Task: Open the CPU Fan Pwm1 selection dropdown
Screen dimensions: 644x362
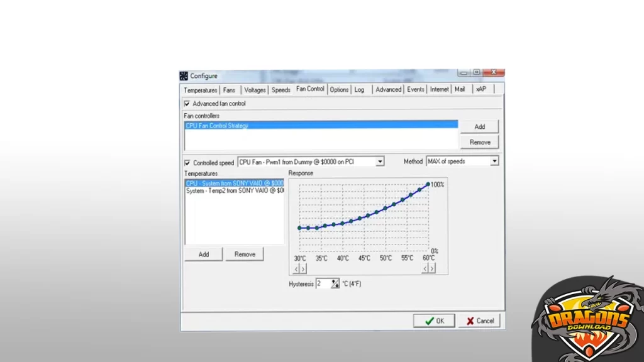Action: click(x=380, y=162)
